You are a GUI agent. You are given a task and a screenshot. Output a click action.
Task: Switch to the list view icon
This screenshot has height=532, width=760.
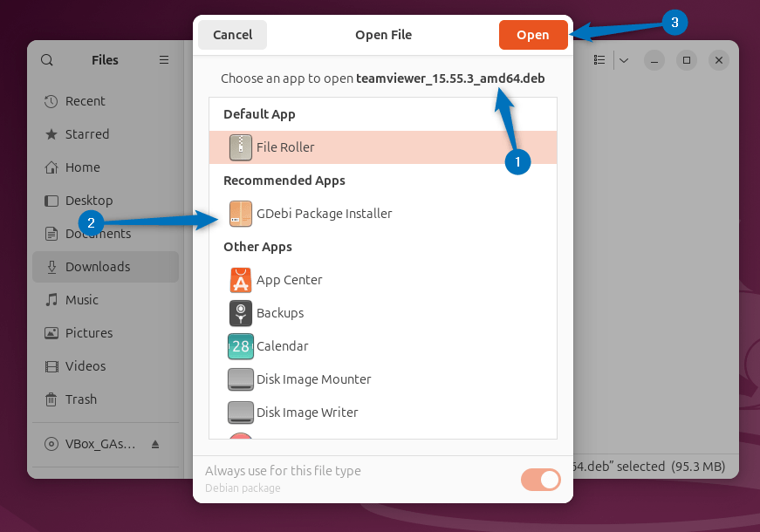click(x=599, y=59)
